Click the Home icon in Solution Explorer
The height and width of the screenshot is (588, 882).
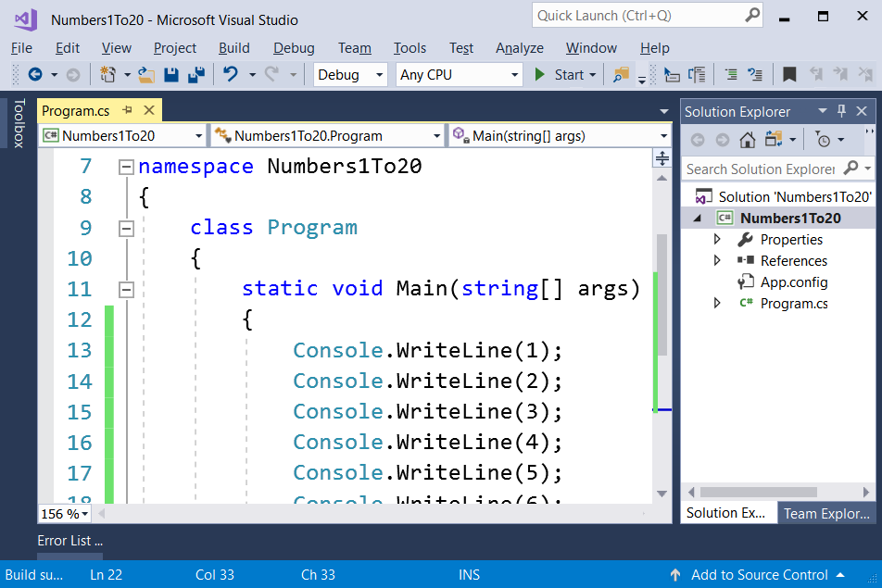(748, 140)
